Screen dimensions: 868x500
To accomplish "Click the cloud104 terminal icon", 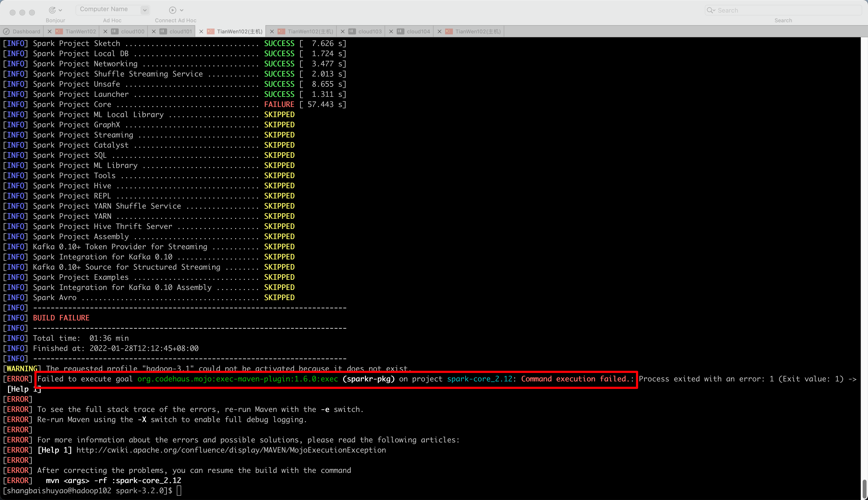I will tap(401, 31).
